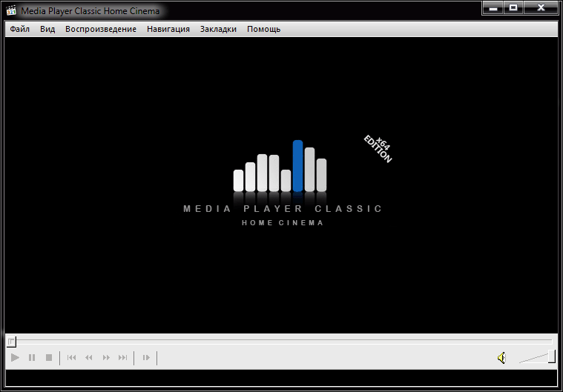Open the Закладки menu
Image resolution: width=563 pixels, height=392 pixels.
[218, 29]
